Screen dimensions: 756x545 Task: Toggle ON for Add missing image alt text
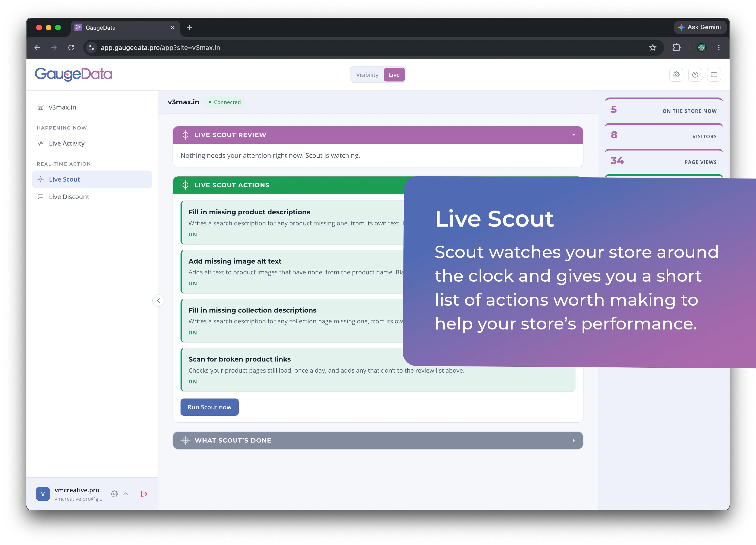pyautogui.click(x=193, y=284)
